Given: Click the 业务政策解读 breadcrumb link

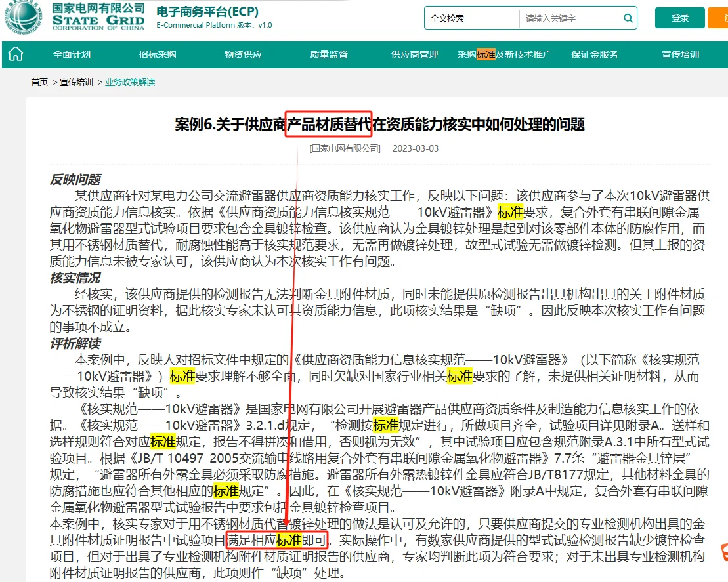Looking at the screenshot, I should point(129,83).
